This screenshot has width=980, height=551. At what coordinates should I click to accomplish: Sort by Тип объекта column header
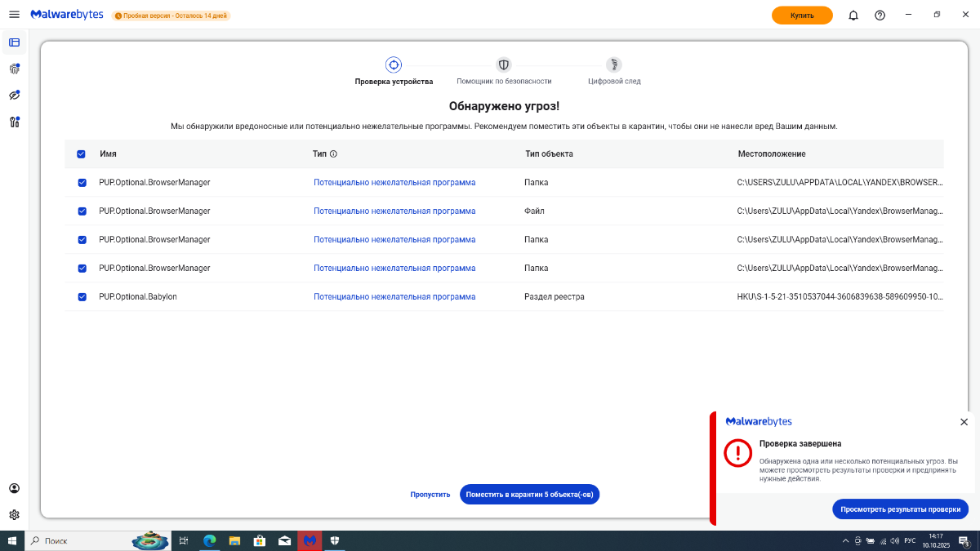pyautogui.click(x=549, y=154)
